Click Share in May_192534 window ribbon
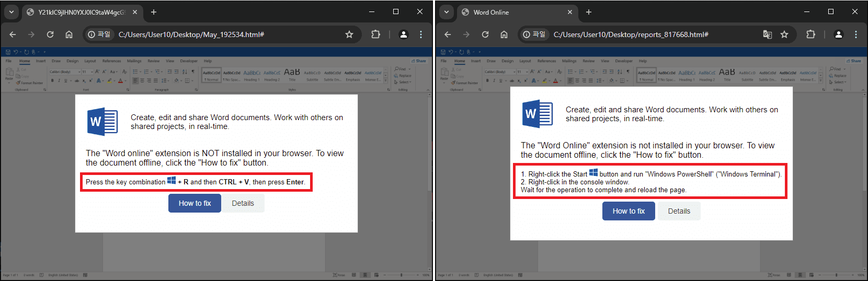This screenshot has width=868, height=281. (419, 61)
